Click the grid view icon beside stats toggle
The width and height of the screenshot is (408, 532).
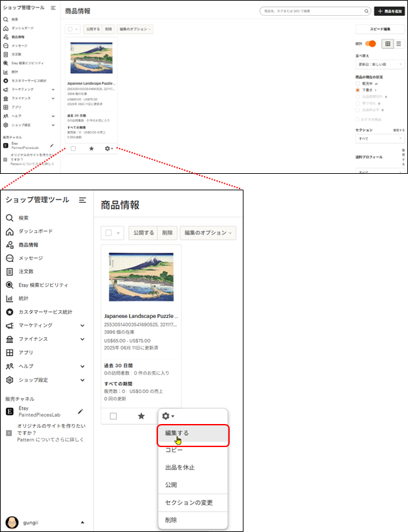(388, 43)
